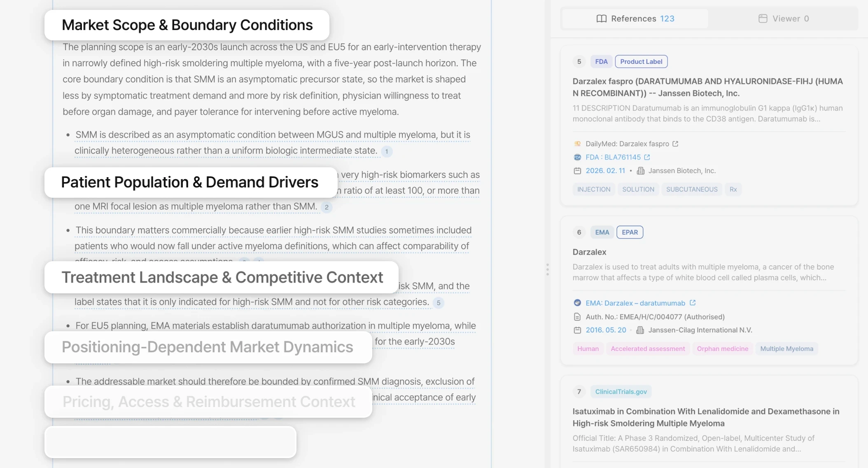Click the SOLUTION tag

click(x=638, y=190)
